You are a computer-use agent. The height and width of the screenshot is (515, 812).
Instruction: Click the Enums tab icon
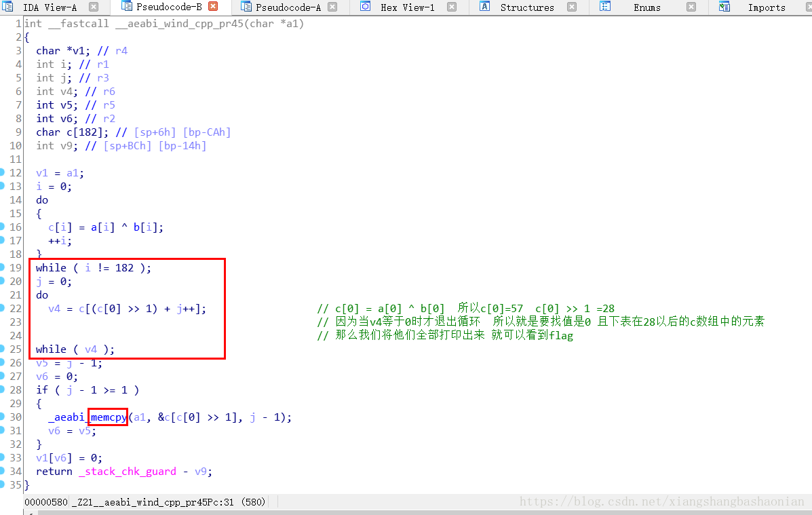[x=604, y=7]
